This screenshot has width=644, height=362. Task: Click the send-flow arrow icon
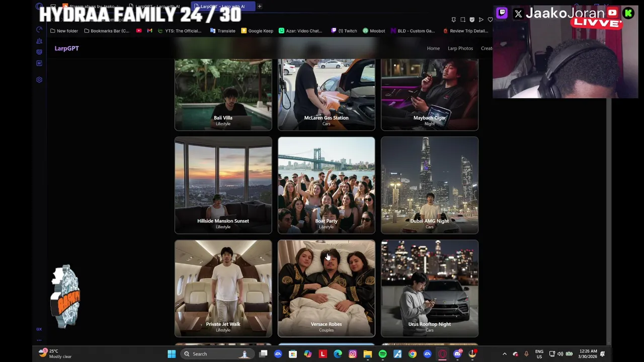481,20
